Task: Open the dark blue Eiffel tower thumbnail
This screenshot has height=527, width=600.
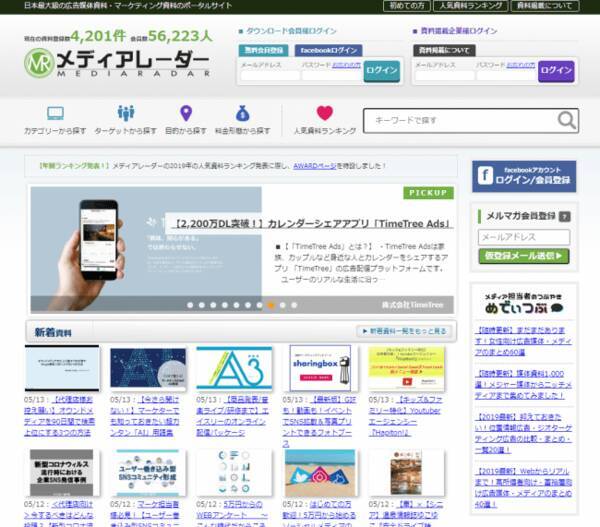Action: (x=148, y=368)
